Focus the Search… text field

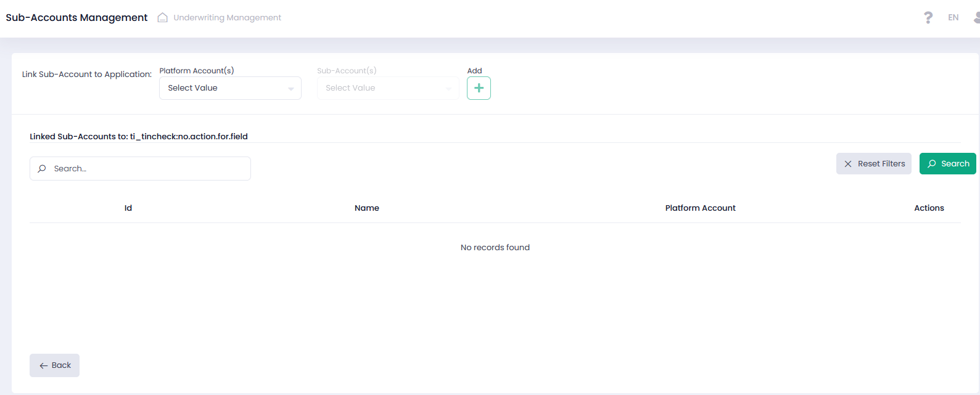pos(148,169)
